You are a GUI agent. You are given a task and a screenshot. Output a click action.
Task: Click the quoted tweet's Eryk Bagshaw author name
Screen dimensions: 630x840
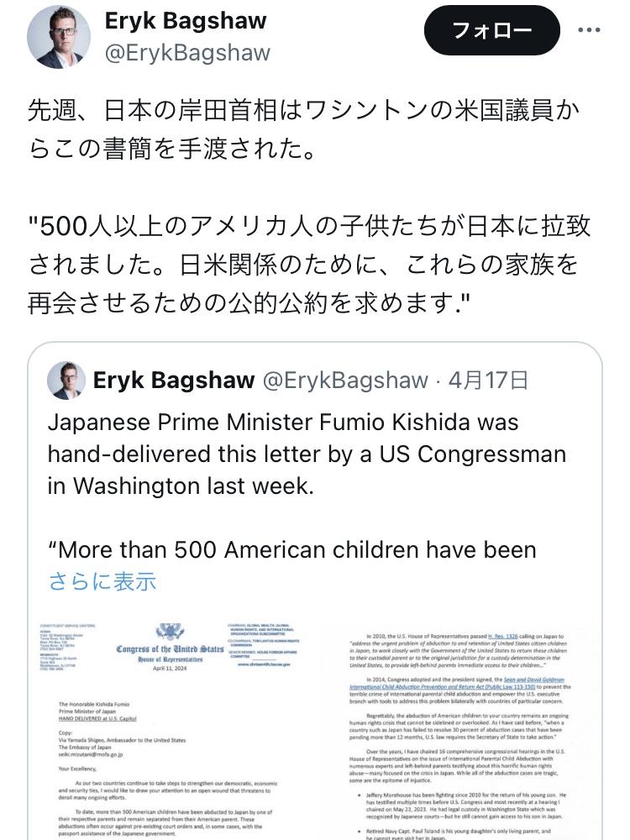tap(174, 381)
